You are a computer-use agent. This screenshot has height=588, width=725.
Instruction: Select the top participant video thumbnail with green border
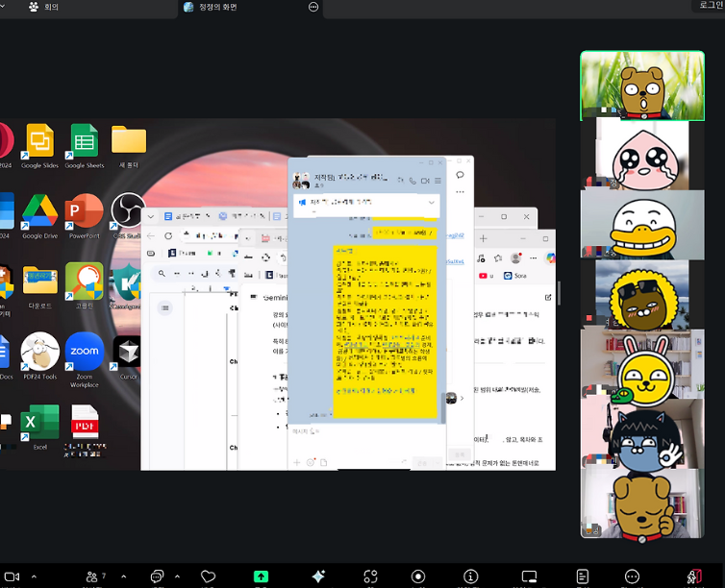pos(641,85)
